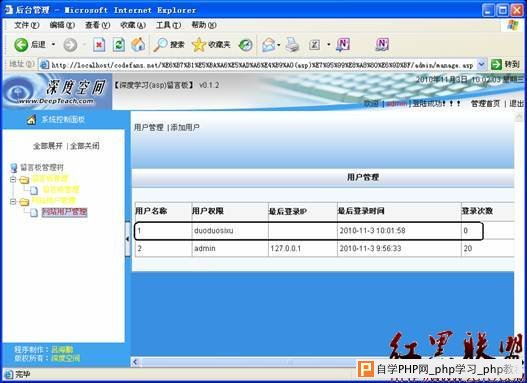Click the horizontal scrollbar left arrow
Viewport: 527px width, 383px height.
tap(136, 362)
